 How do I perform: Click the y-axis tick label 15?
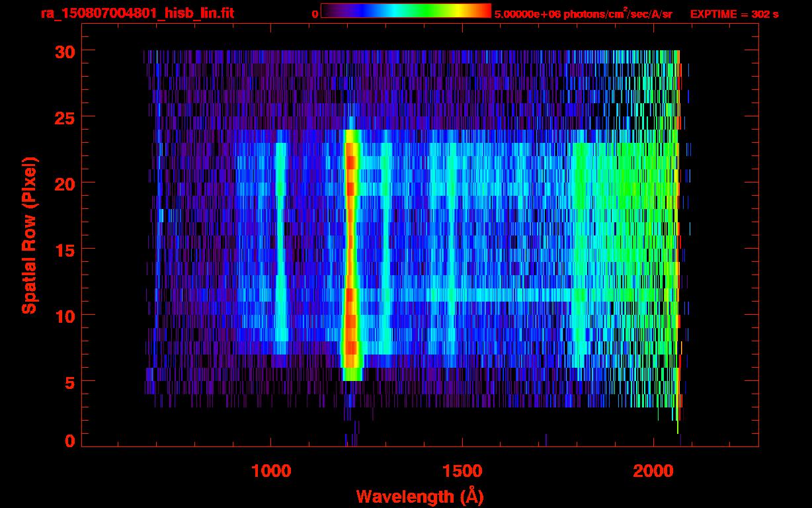(63, 249)
